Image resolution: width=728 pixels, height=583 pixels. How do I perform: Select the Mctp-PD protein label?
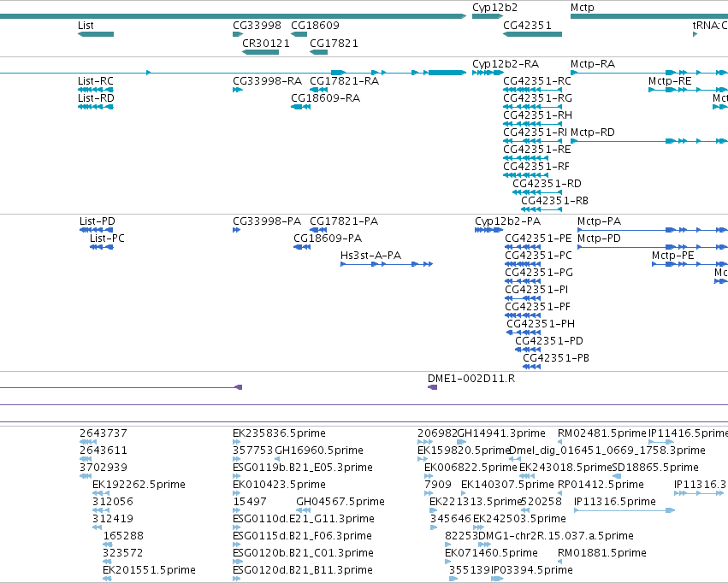[x=599, y=238]
